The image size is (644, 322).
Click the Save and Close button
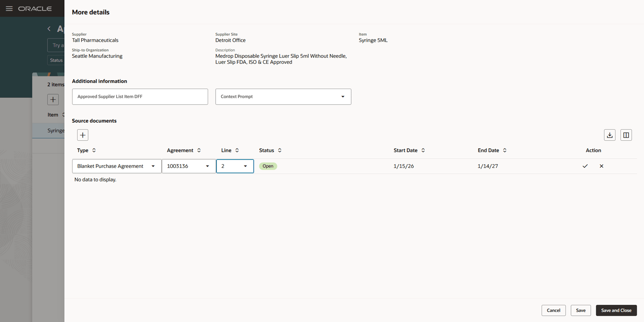click(x=616, y=310)
